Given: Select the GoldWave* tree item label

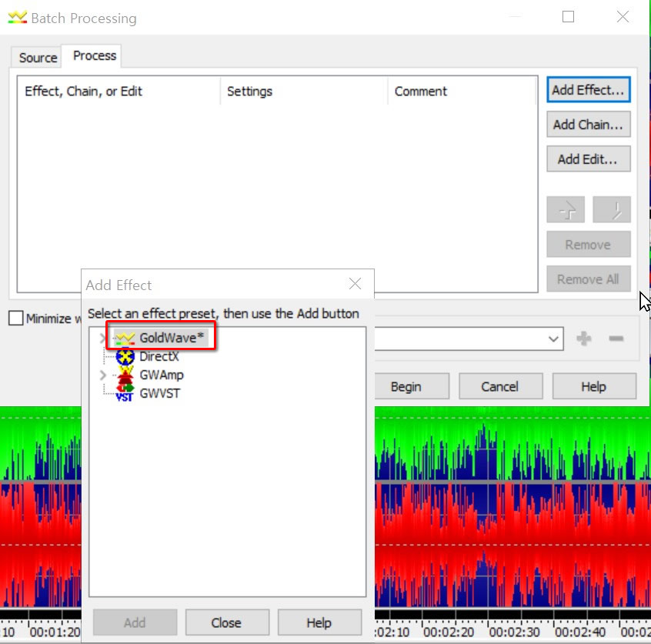Looking at the screenshot, I should pos(172,338).
